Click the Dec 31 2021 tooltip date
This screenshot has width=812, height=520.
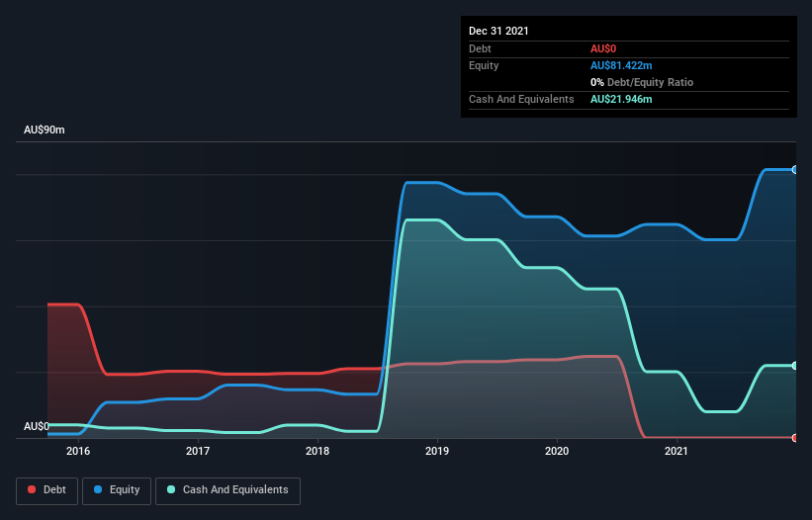click(x=498, y=31)
